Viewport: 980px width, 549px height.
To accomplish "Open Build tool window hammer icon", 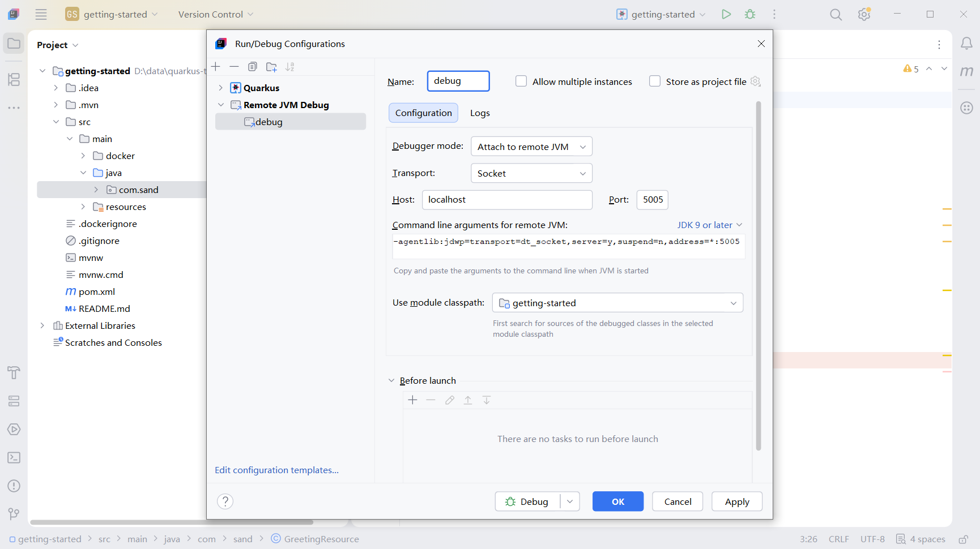I will coord(14,372).
